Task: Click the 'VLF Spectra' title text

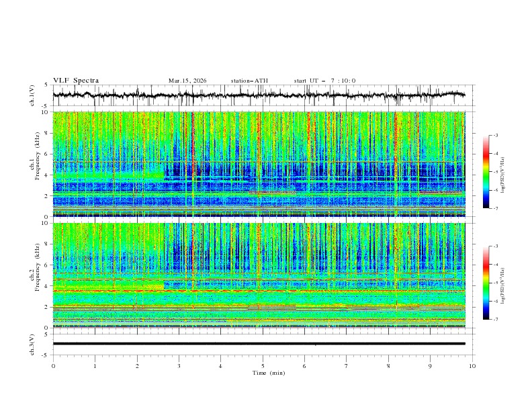Action: click(76, 81)
